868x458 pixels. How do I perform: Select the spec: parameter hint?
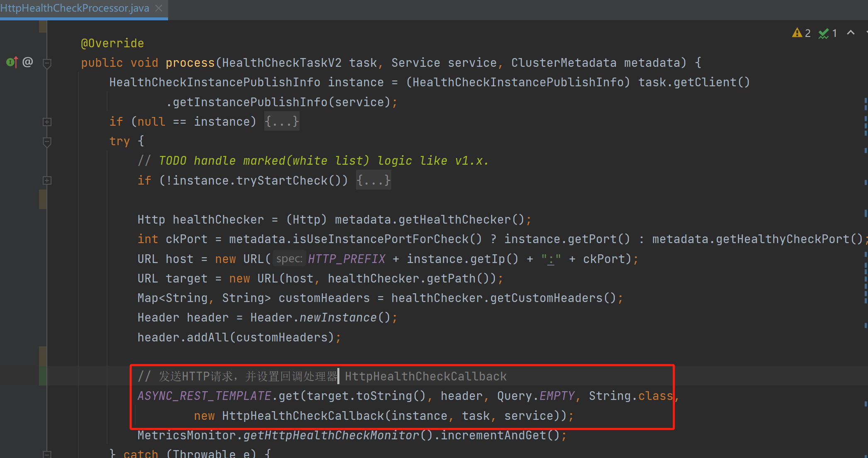(289, 259)
